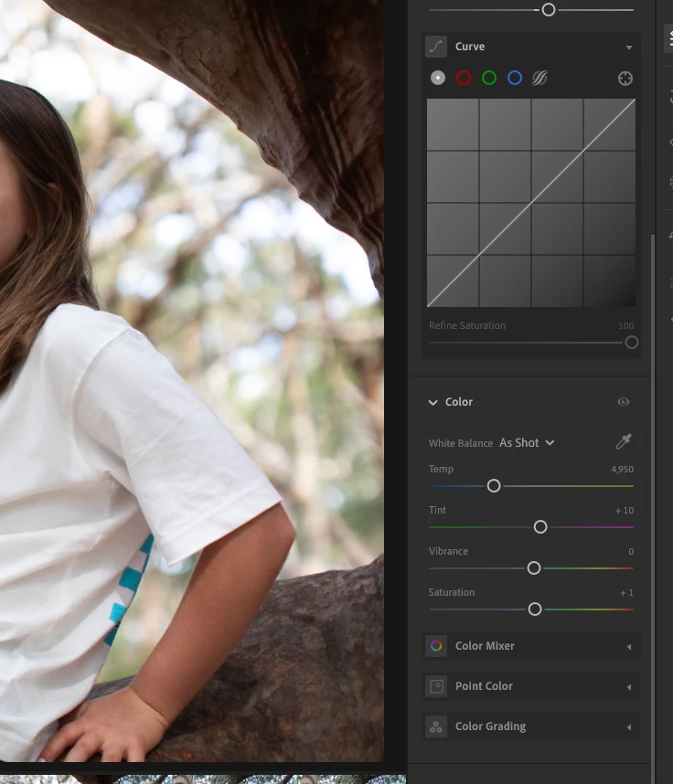Collapse the Color section chevron

433,402
